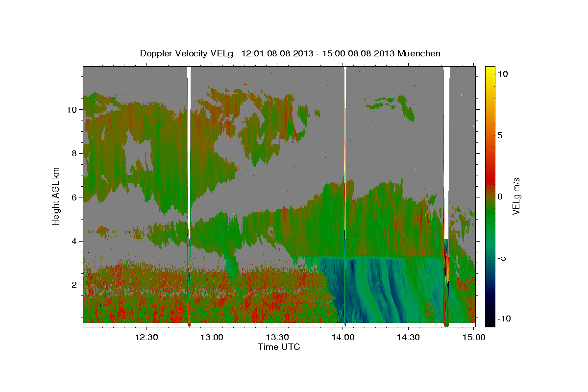The width and height of the screenshot is (588, 392).
Task: Click the colorbar tick label 0
Action: click(x=500, y=196)
